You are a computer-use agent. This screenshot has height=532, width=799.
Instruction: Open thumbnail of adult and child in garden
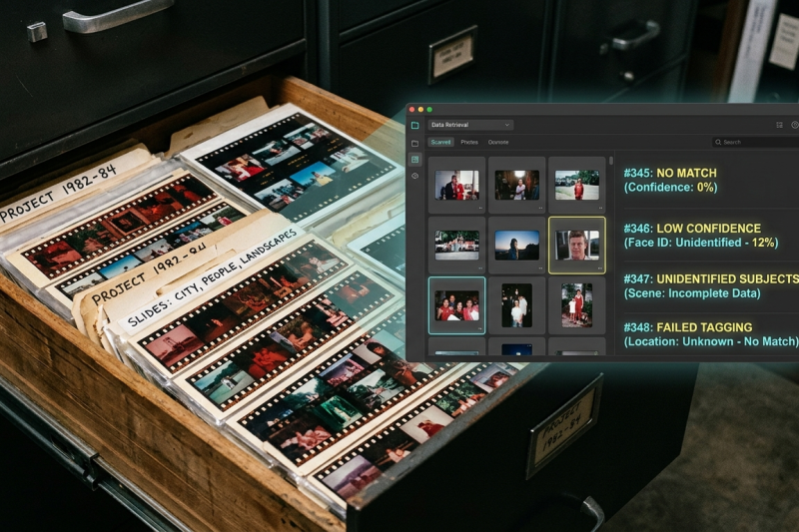point(577,305)
